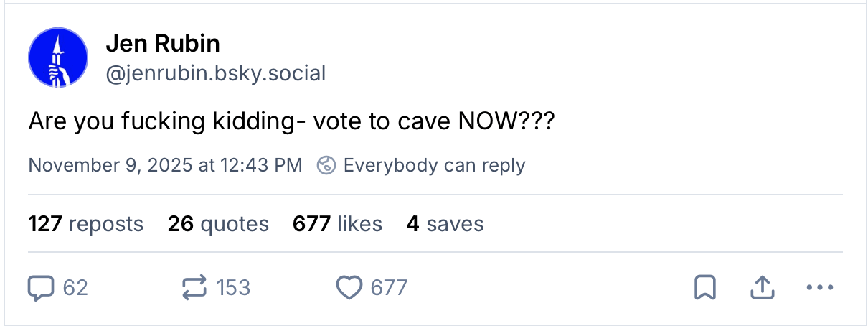Click the repost count of 153
Viewport: 868px width, 326px height.
click(x=233, y=288)
